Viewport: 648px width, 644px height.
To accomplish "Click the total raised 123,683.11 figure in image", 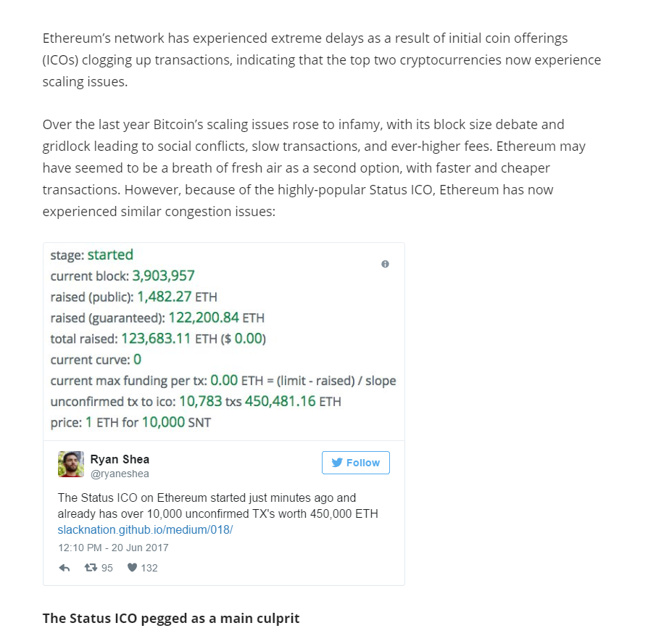I will [x=156, y=339].
